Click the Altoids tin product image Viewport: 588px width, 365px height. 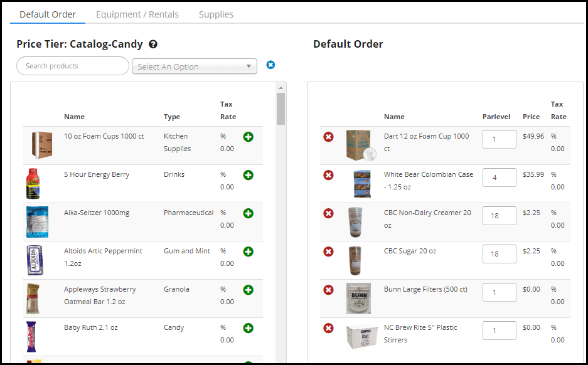[x=35, y=260]
